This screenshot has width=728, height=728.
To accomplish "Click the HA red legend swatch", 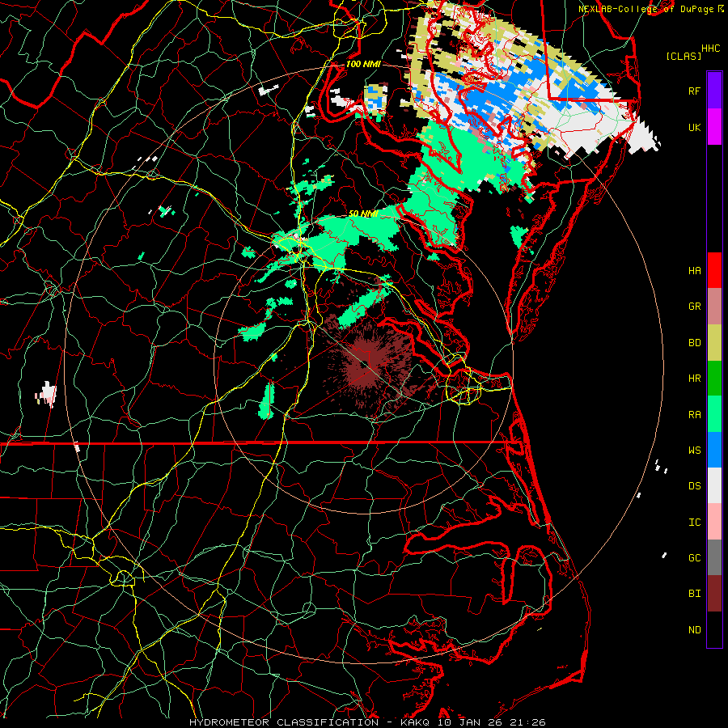I will coord(714,270).
